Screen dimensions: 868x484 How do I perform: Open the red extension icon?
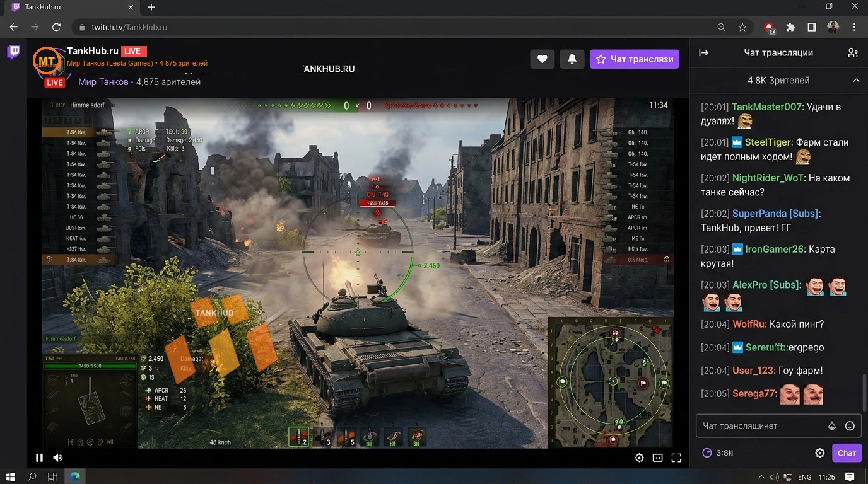[769, 27]
